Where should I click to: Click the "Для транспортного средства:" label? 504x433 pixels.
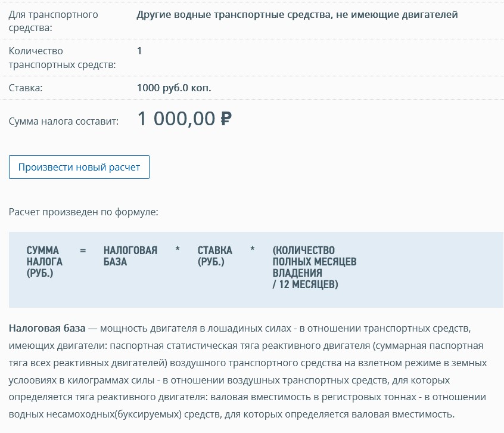(54, 21)
